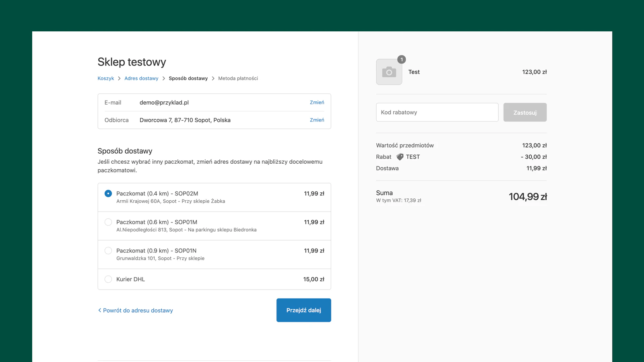
Task: Click inside the Kod rabatowy field
Action: [437, 112]
